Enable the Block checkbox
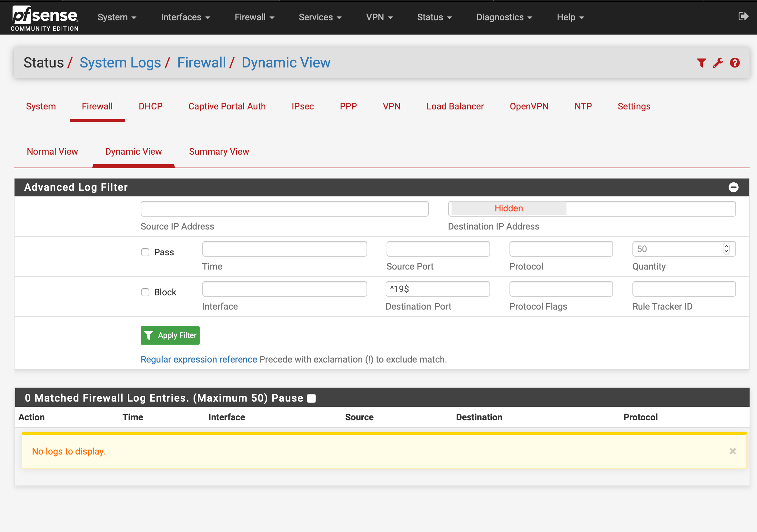The image size is (757, 532). coord(145,292)
